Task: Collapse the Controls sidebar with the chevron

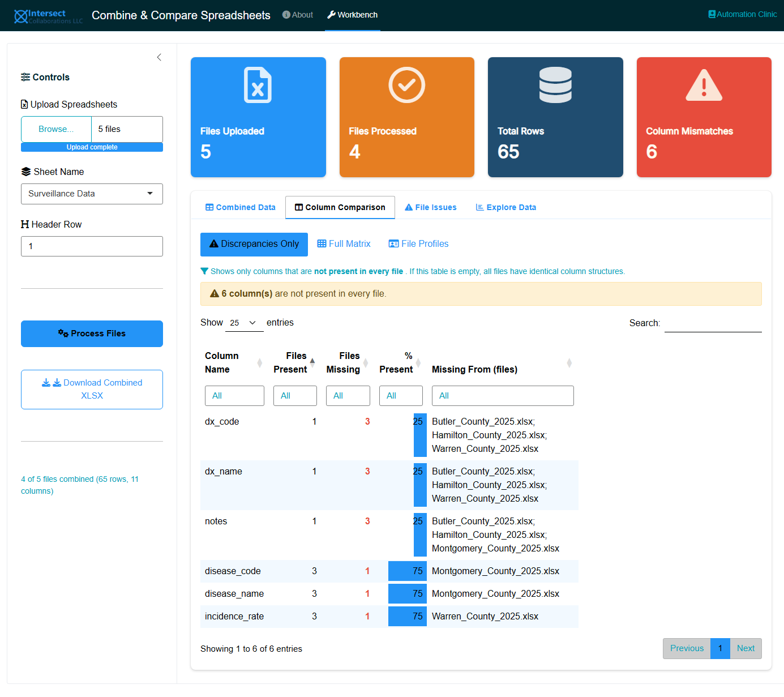Action: coord(159,57)
